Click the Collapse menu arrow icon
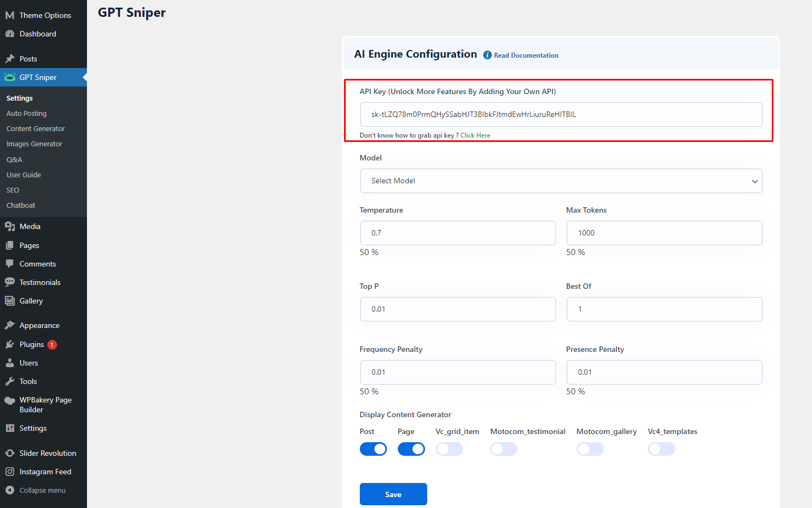This screenshot has height=508, width=812. 10,490
